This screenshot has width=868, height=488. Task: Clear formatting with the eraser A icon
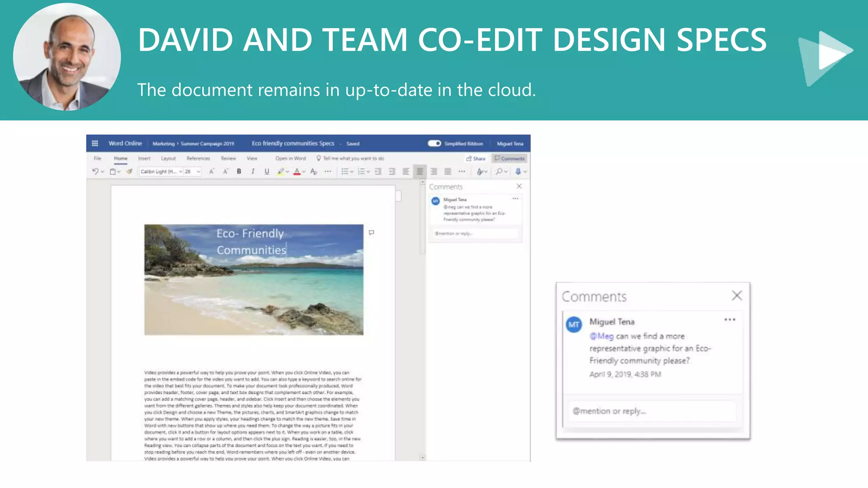(x=314, y=172)
